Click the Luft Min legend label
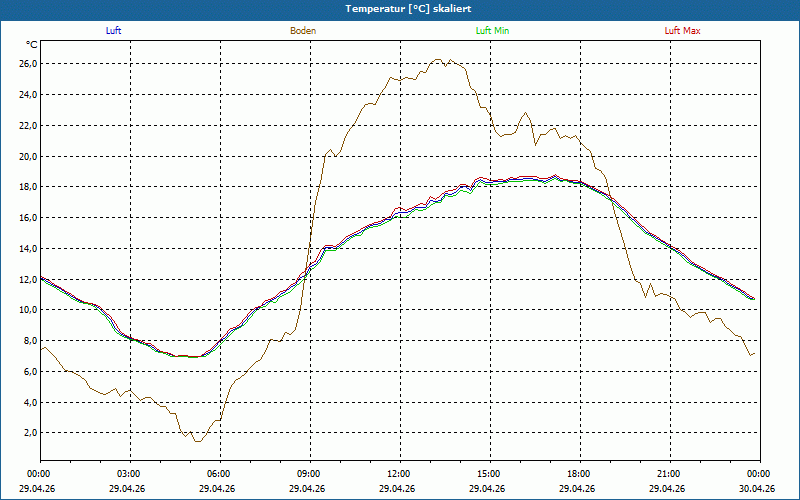The width and height of the screenshot is (800, 500). (492, 31)
